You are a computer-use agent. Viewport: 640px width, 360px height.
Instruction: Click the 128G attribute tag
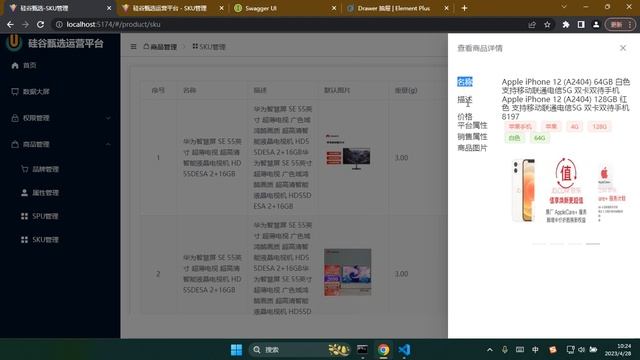600,127
